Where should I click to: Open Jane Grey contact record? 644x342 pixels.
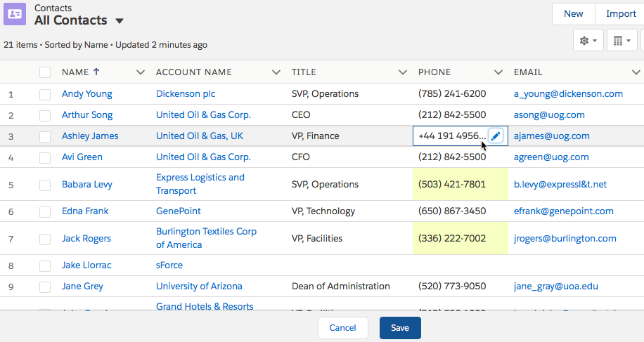point(82,286)
